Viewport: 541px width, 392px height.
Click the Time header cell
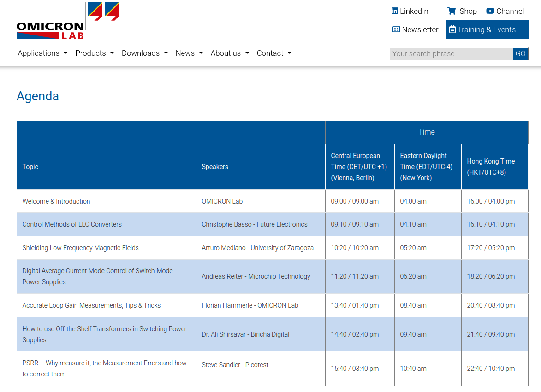coord(427,132)
